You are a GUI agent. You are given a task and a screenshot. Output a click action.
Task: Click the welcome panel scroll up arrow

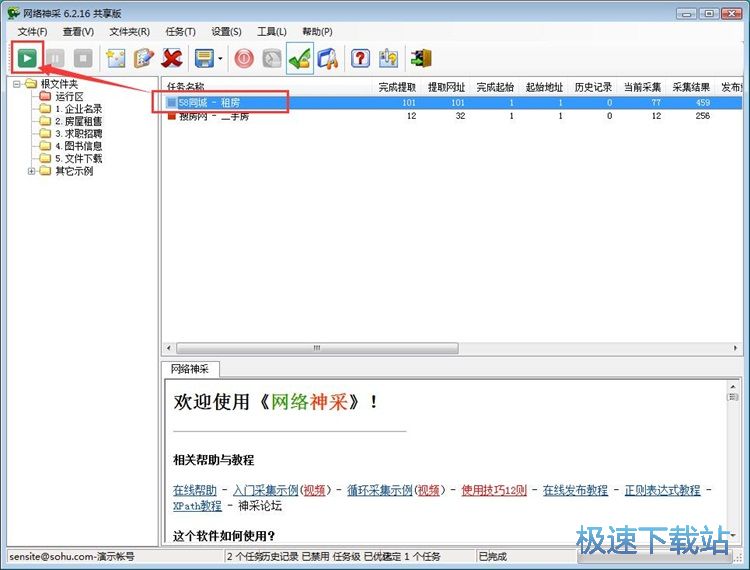733,386
